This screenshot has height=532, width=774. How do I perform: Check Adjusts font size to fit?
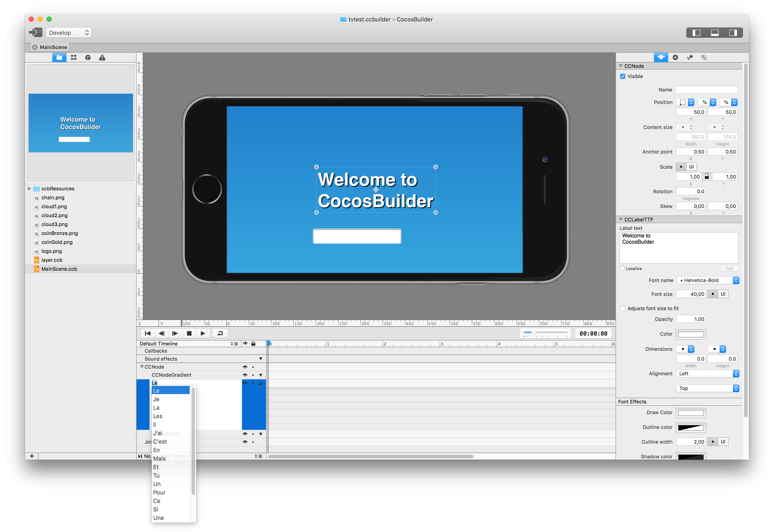[x=622, y=308]
